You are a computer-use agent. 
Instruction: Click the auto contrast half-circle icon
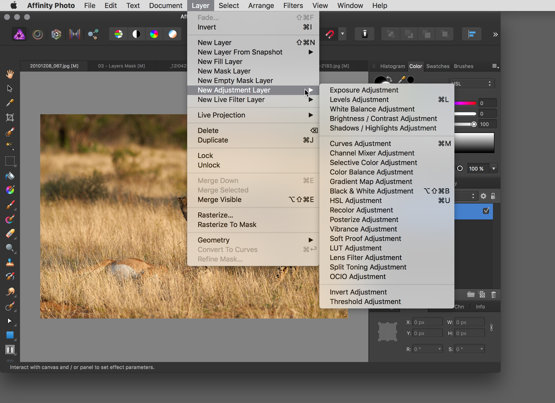[136, 34]
